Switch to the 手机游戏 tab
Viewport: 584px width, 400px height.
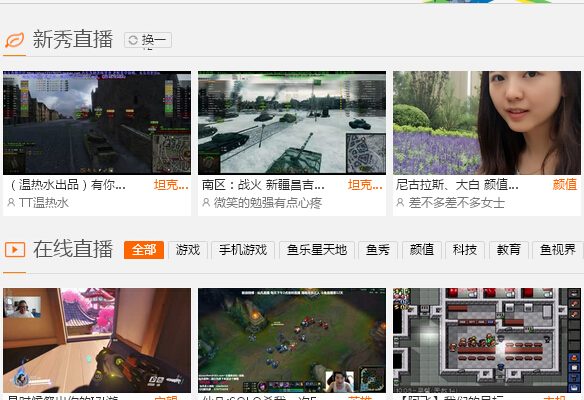coord(243,250)
